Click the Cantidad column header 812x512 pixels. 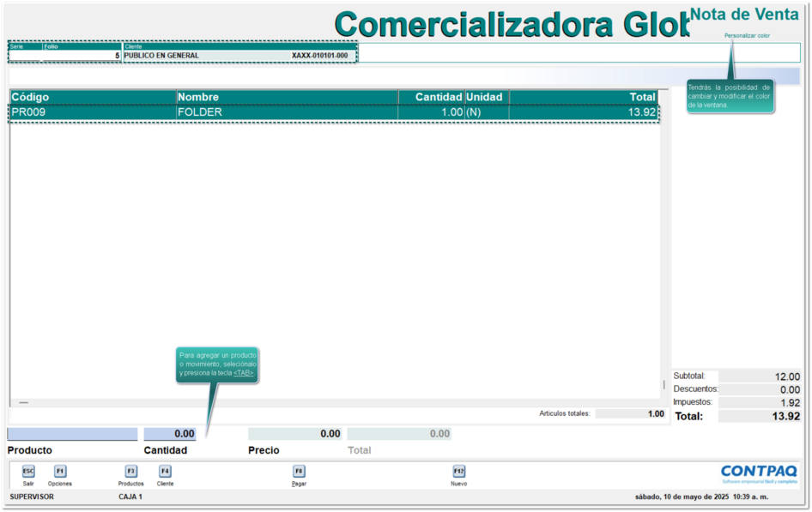[432, 97]
